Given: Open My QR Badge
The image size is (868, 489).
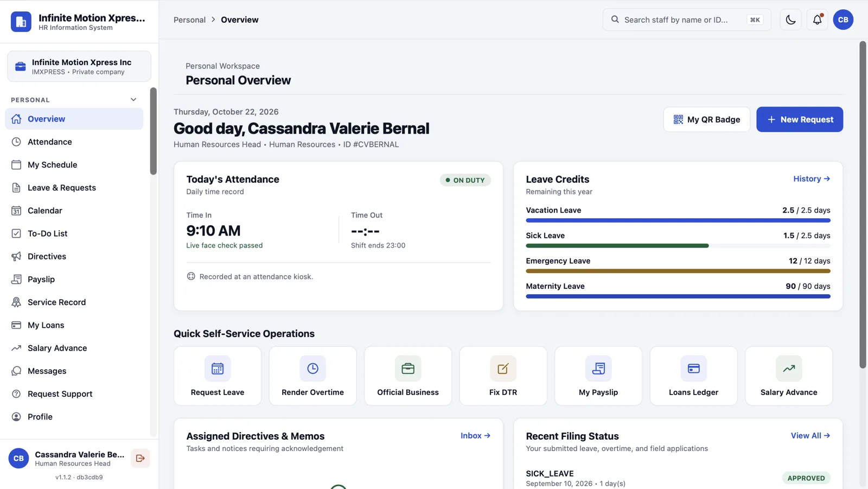Looking at the screenshot, I should tap(706, 119).
